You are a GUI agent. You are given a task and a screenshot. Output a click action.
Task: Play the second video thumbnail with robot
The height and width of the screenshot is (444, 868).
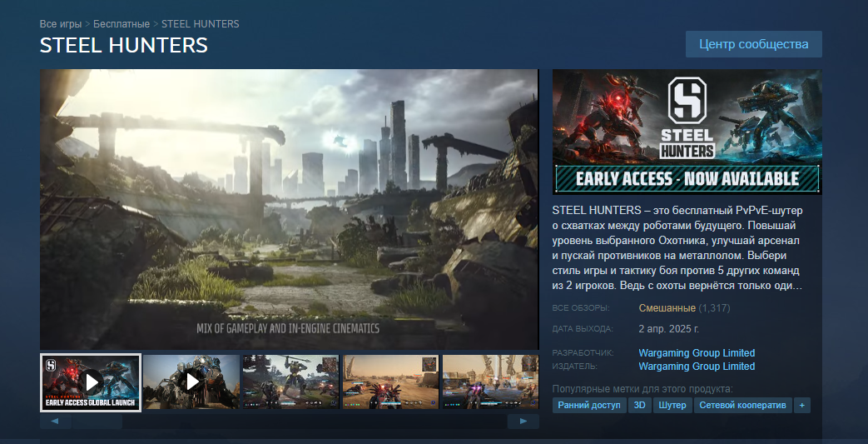click(x=191, y=382)
